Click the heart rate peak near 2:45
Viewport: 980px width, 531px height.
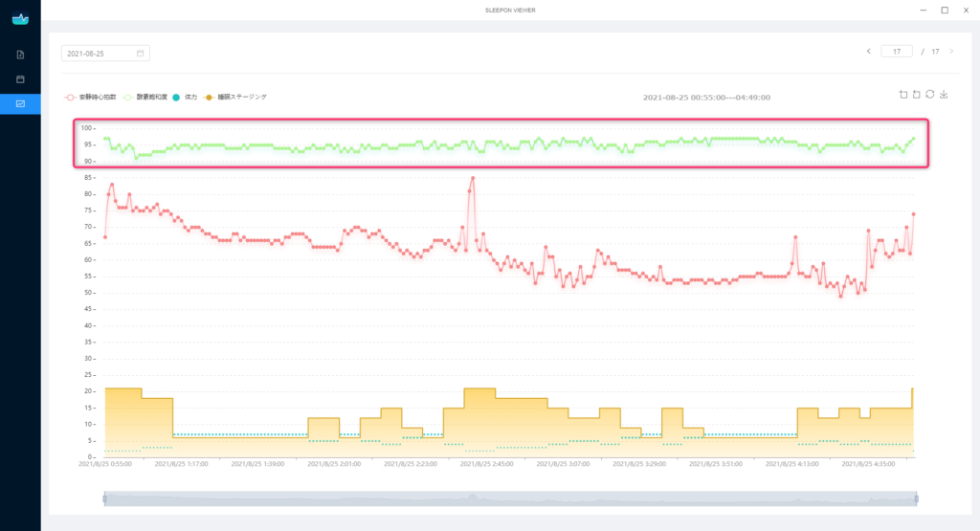point(473,178)
